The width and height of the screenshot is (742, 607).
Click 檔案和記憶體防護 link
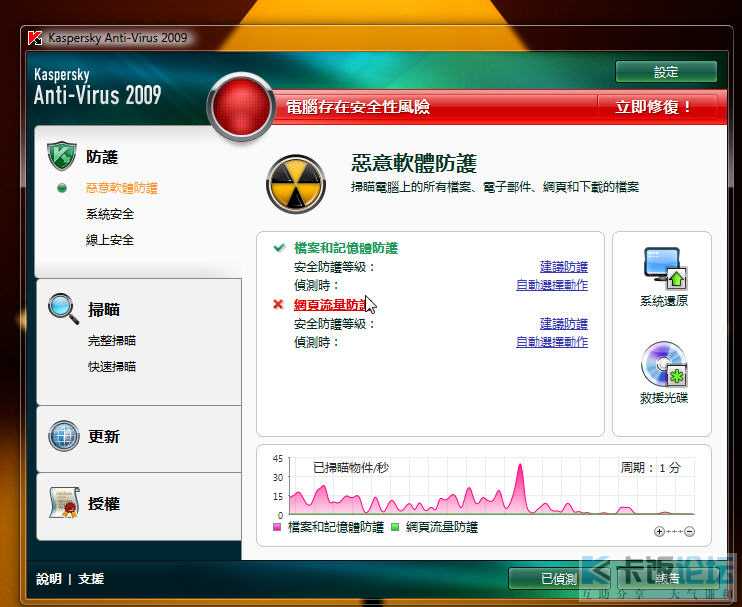pyautogui.click(x=346, y=248)
